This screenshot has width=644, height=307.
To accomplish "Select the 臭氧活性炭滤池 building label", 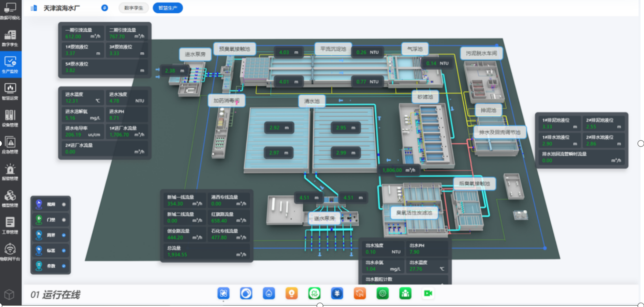I will (x=414, y=213).
